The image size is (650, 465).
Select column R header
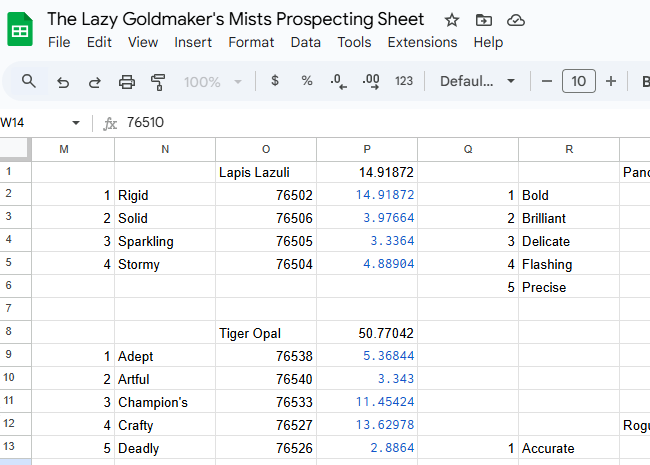click(x=569, y=149)
